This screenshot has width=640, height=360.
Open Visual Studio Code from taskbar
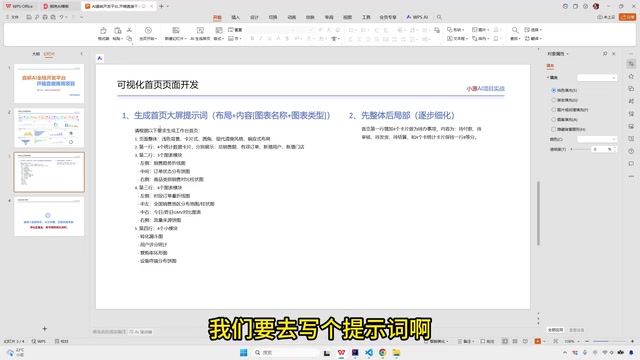tap(369, 353)
